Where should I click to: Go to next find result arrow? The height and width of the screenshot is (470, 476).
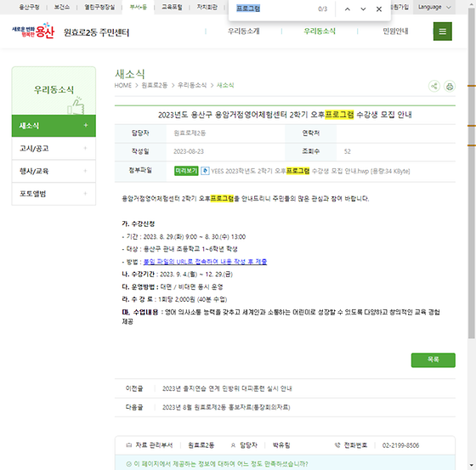pos(363,9)
